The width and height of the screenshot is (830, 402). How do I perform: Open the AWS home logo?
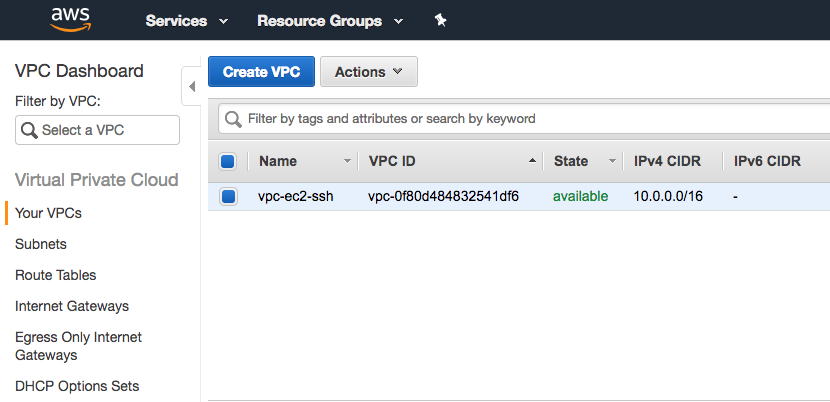70,20
